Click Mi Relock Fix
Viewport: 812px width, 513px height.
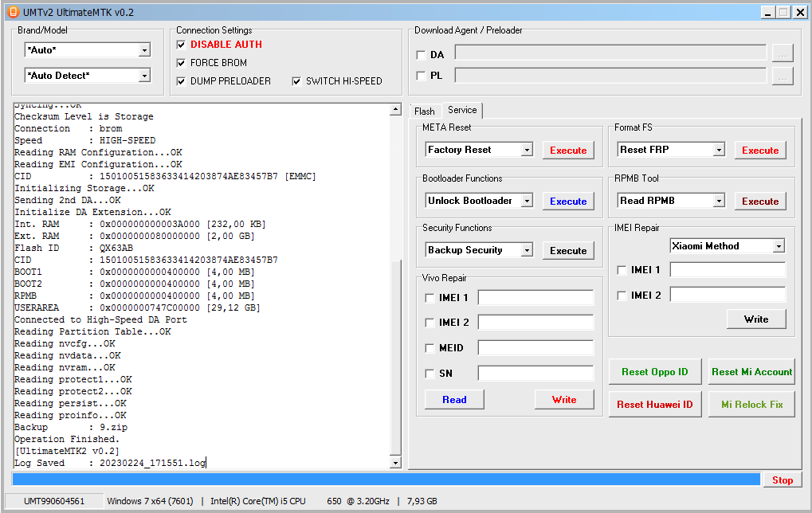point(751,405)
